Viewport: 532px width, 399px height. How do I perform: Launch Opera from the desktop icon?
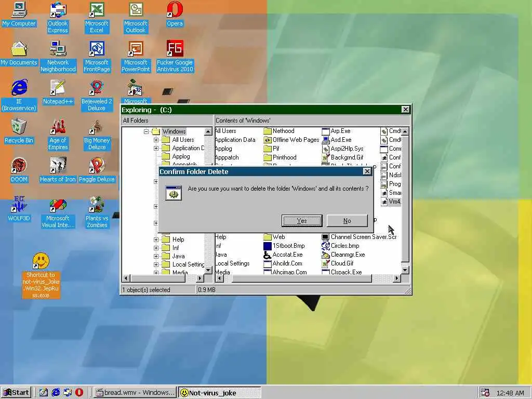click(175, 14)
